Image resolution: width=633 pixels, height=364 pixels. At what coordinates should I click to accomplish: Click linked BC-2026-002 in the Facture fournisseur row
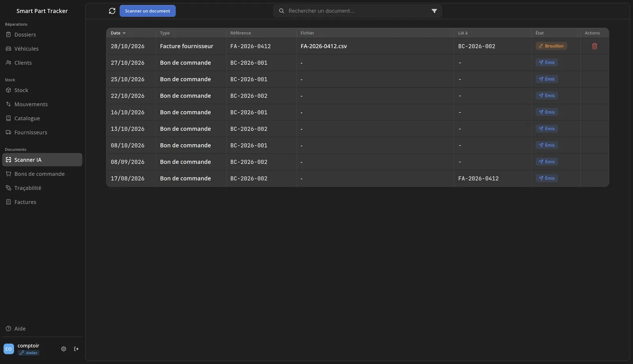point(477,46)
